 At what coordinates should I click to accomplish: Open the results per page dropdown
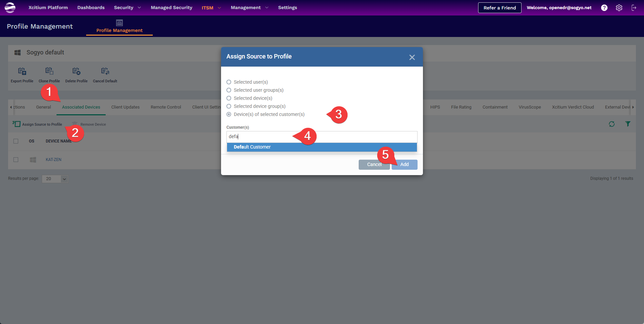[x=55, y=179]
